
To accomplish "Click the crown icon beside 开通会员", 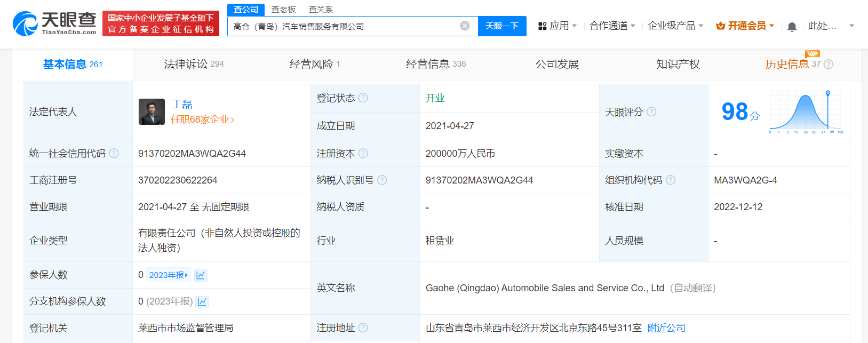I will click(x=720, y=26).
